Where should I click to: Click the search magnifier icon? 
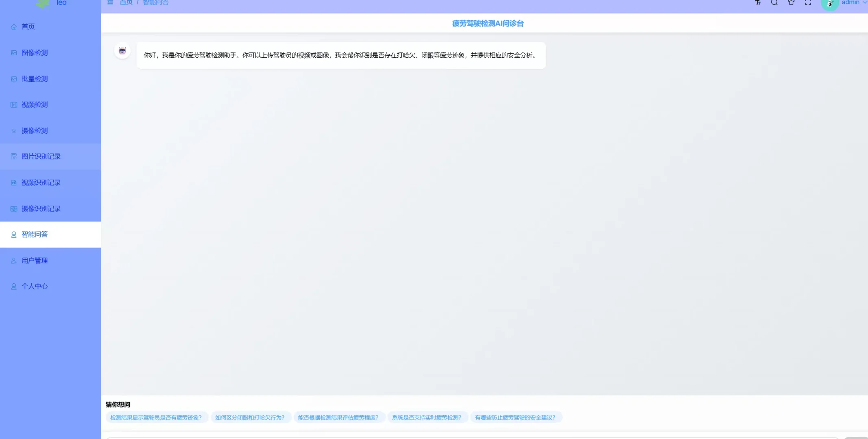(774, 3)
